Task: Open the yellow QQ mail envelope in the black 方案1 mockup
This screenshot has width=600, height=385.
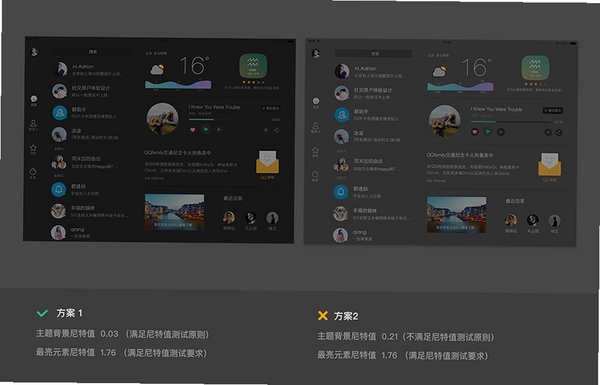Action: [x=267, y=162]
